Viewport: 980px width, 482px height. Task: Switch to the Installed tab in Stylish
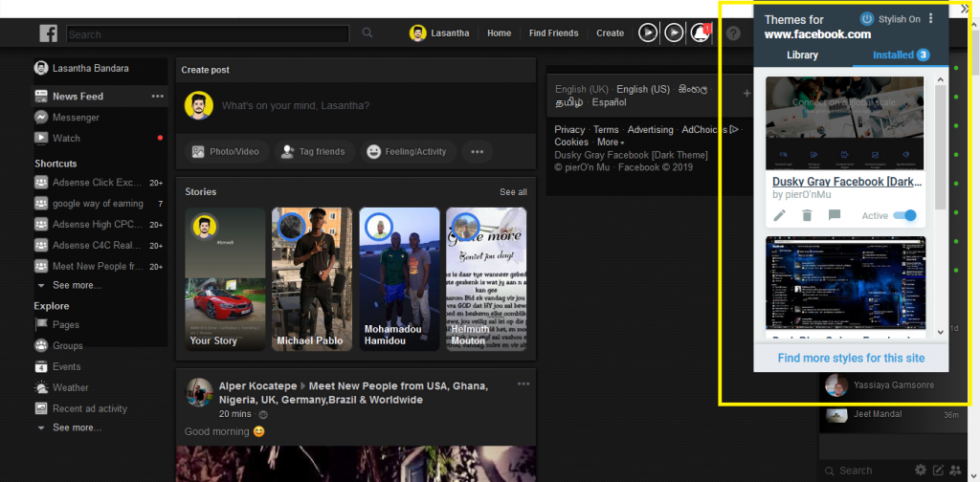(x=902, y=55)
